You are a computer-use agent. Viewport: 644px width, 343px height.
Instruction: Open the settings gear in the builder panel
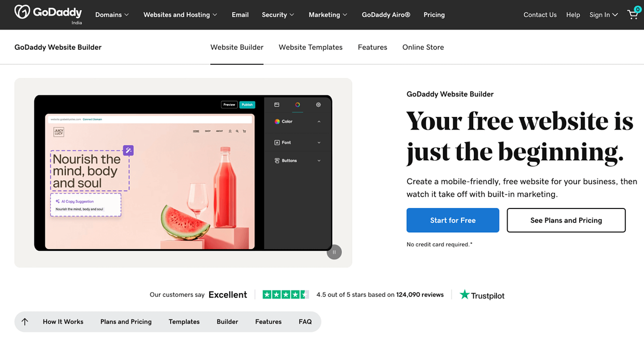tap(318, 105)
